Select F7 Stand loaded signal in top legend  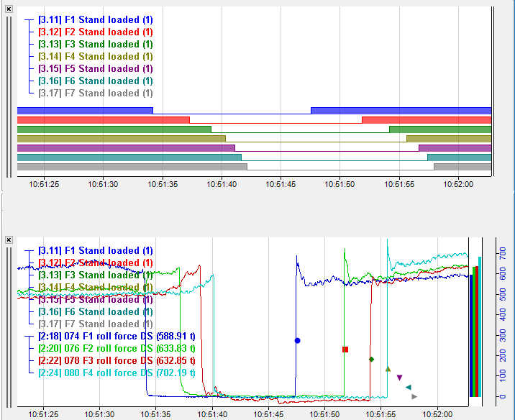tap(95, 93)
